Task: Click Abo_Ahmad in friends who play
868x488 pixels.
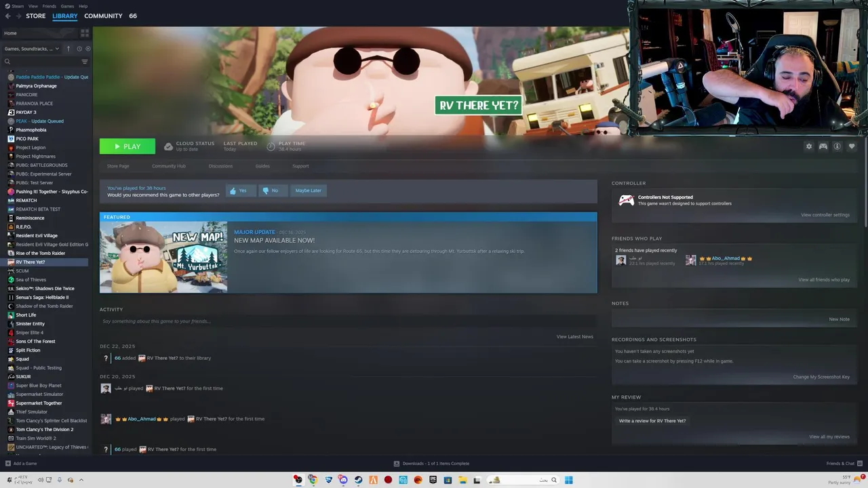Action: coord(725,258)
